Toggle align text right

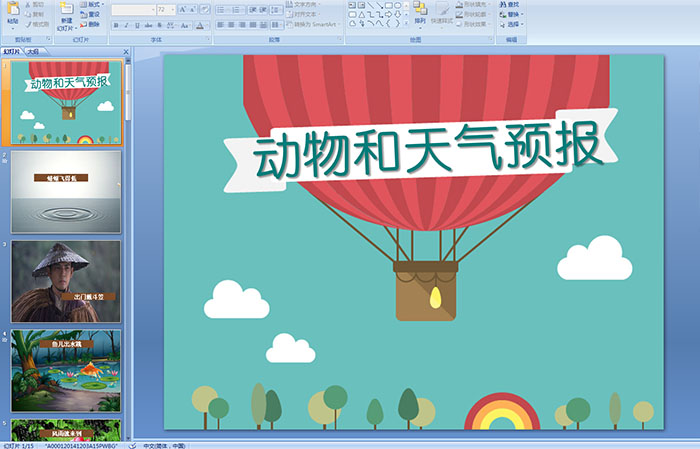242,25
